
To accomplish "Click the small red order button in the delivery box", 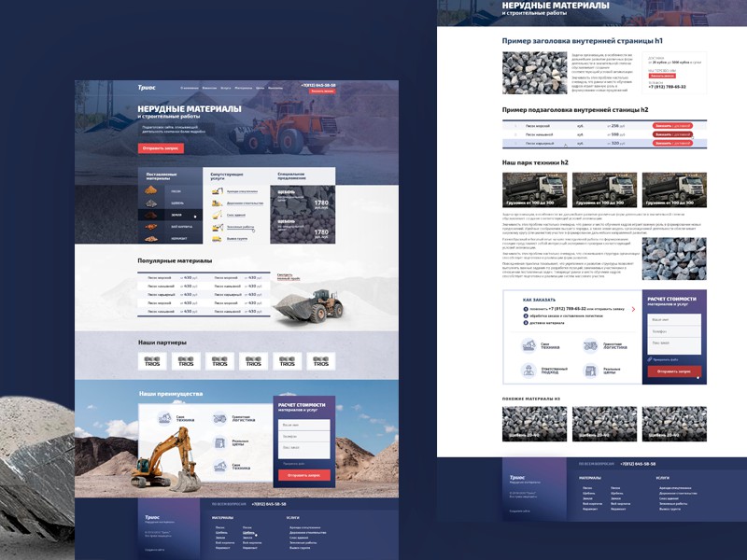I will [x=662, y=76].
